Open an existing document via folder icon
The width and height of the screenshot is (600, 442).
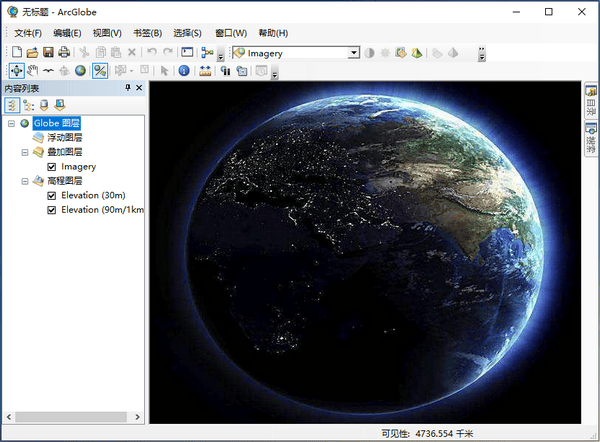pyautogui.click(x=32, y=52)
